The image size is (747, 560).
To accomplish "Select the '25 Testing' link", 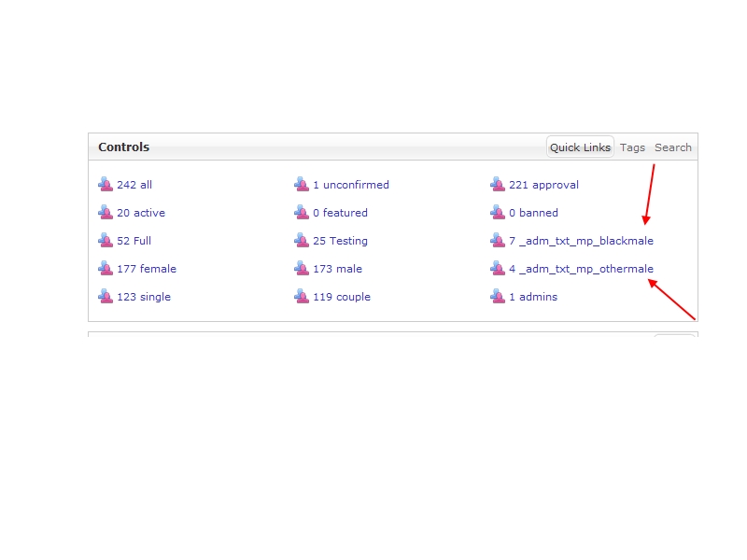I will click(x=340, y=241).
